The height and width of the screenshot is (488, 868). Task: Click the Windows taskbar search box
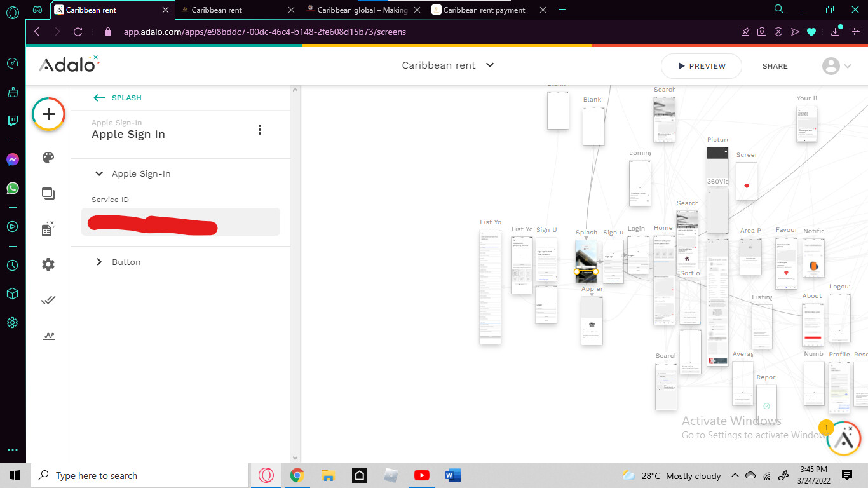[x=139, y=475]
